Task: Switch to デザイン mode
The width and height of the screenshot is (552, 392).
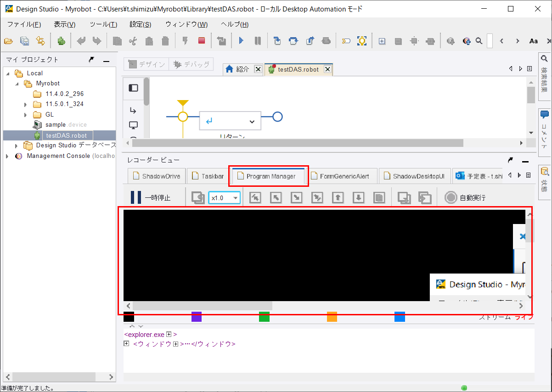Action: pyautogui.click(x=146, y=65)
